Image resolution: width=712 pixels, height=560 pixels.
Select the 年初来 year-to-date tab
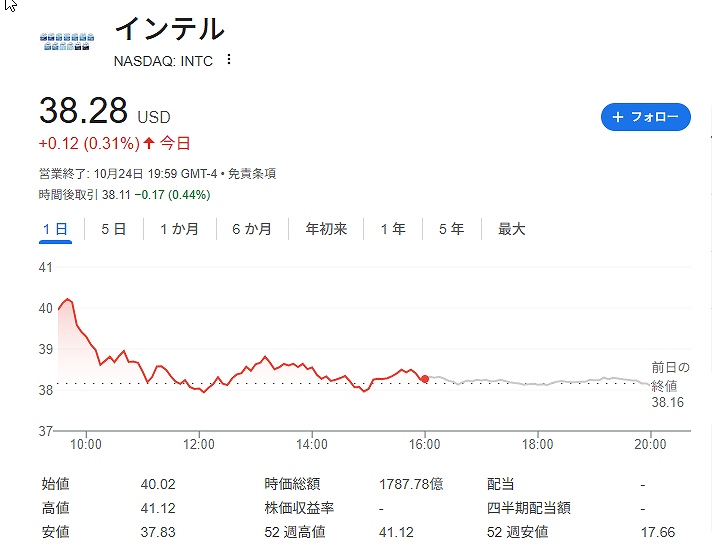click(x=326, y=229)
